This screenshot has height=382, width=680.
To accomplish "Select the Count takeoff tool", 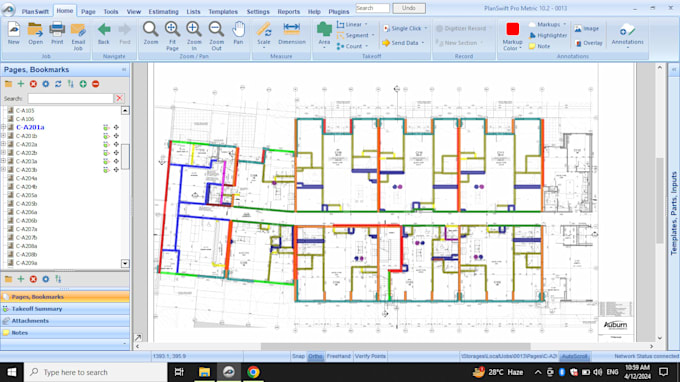I will [350, 46].
